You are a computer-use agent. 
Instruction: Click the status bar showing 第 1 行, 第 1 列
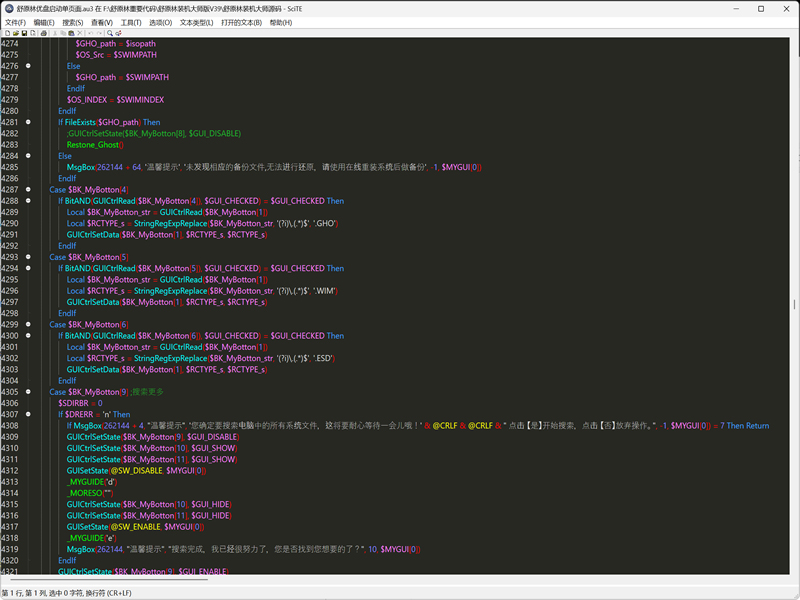pyautogui.click(x=66, y=593)
